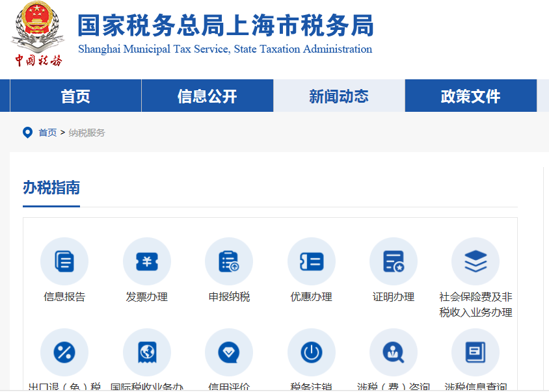This screenshot has width=549, height=392.
Task: Open 出口退（免）税 (Export Tax Refund) services
Action: point(64,352)
